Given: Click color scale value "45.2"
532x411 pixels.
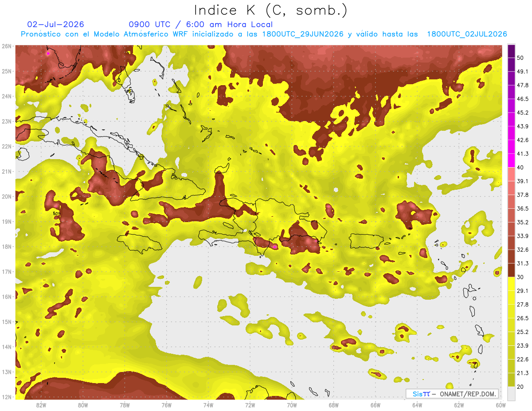Looking at the screenshot, I should click(x=523, y=113).
